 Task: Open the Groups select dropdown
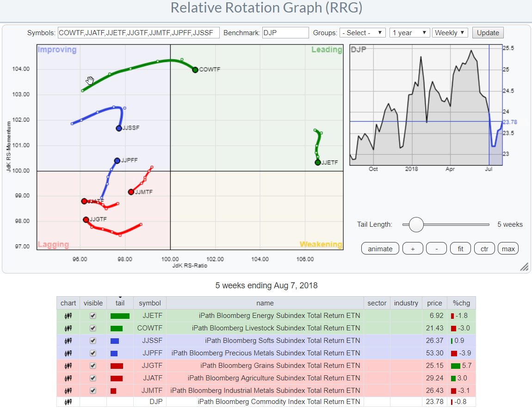point(362,33)
